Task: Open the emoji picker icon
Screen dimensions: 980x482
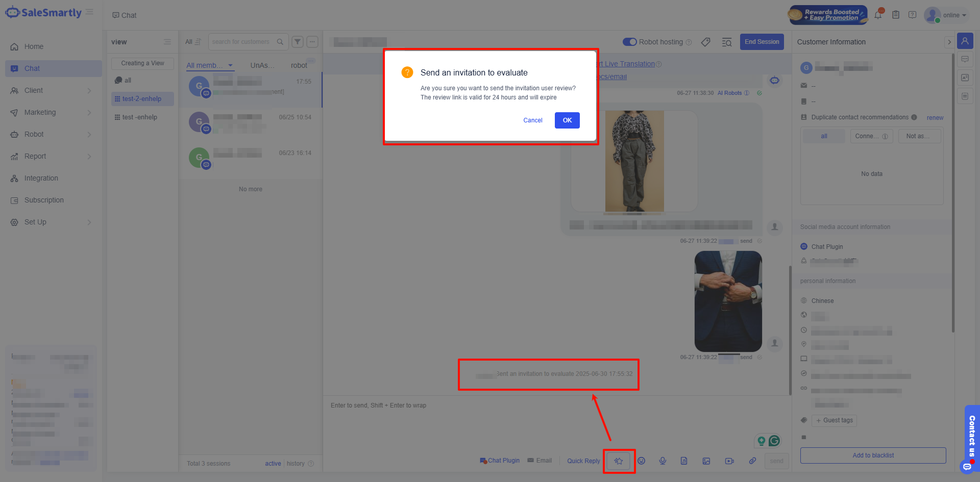Action: coord(642,461)
